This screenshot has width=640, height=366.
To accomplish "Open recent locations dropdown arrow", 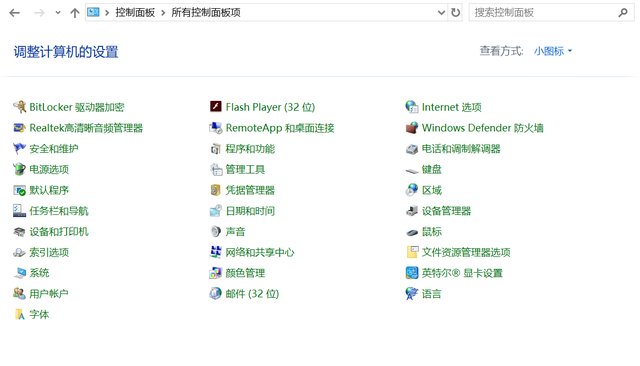I will pyautogui.click(x=58, y=13).
